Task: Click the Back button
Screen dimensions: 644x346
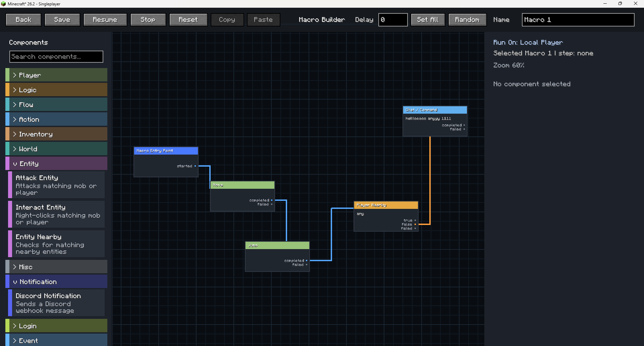Action: pyautogui.click(x=23, y=20)
